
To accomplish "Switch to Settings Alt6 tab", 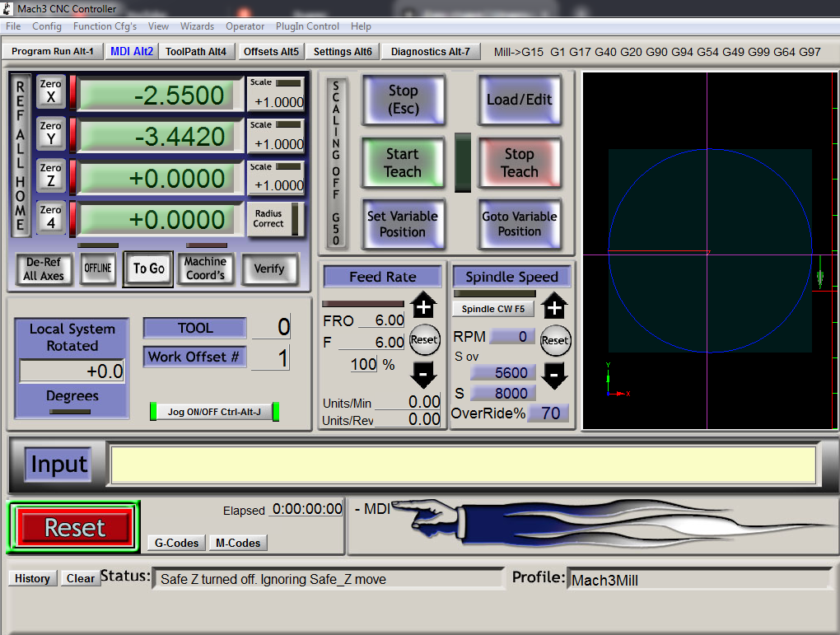I will tap(343, 51).
